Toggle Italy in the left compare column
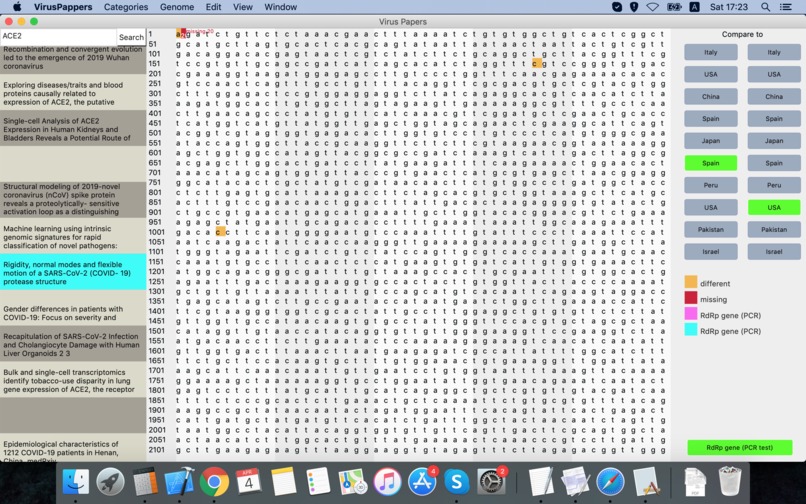This screenshot has height=504, width=806. click(710, 52)
